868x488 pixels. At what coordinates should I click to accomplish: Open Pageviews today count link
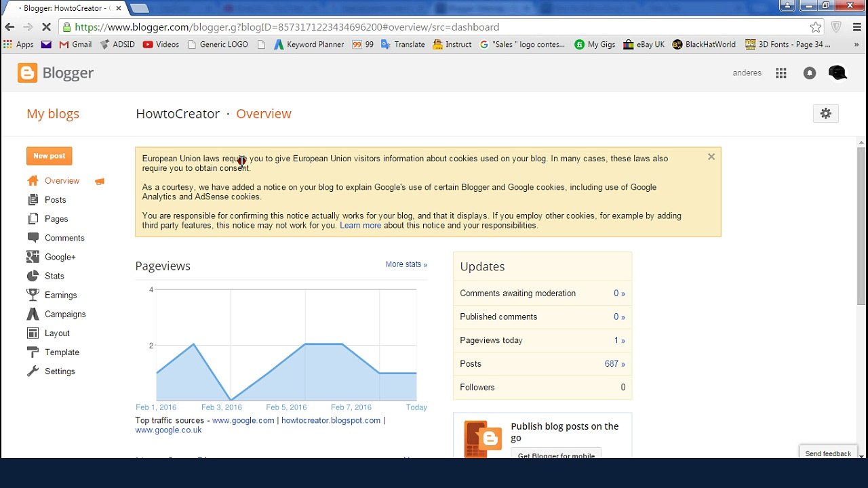click(620, 340)
